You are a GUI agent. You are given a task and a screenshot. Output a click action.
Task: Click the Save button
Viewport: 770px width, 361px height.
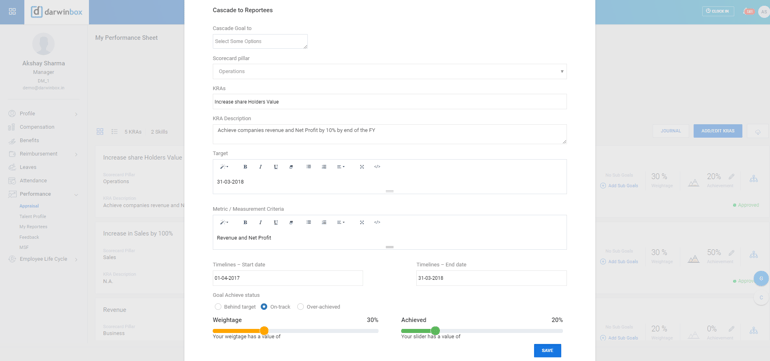pyautogui.click(x=547, y=350)
